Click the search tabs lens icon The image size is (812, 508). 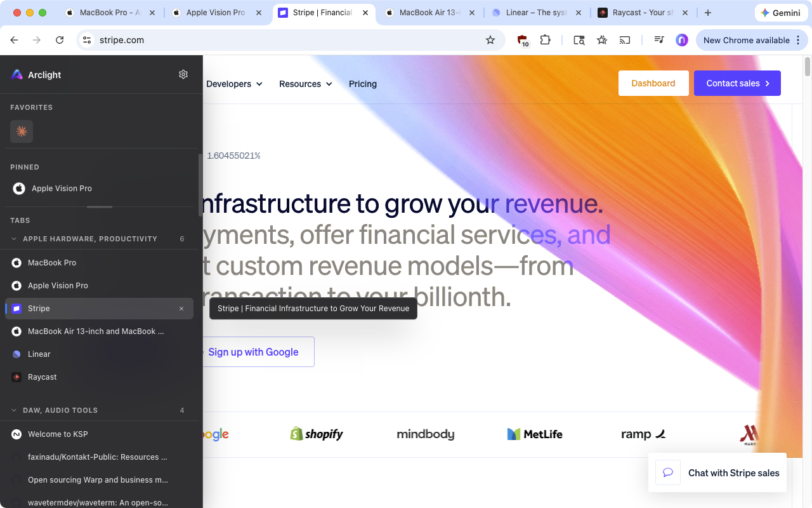coord(579,40)
